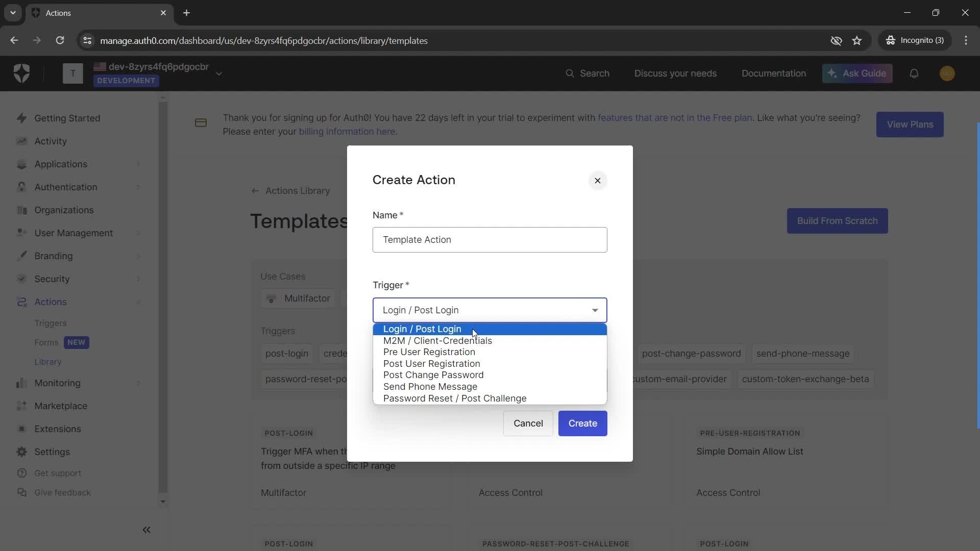Expand the Security submenu

(x=139, y=279)
